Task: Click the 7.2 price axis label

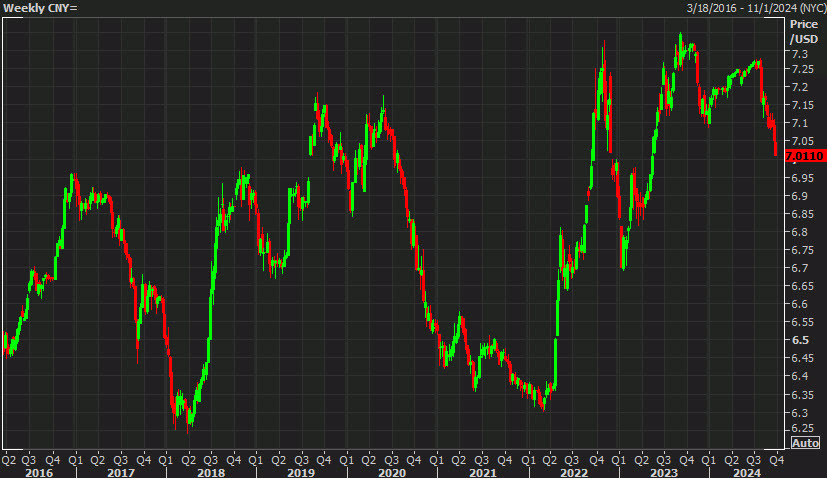Action: [800, 87]
